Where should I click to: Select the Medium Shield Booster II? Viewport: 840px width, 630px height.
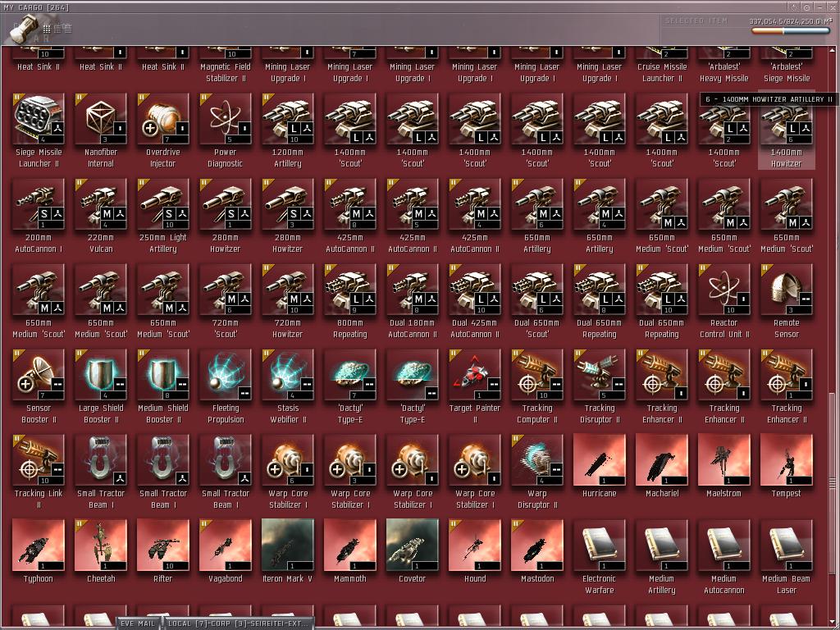[x=163, y=386]
